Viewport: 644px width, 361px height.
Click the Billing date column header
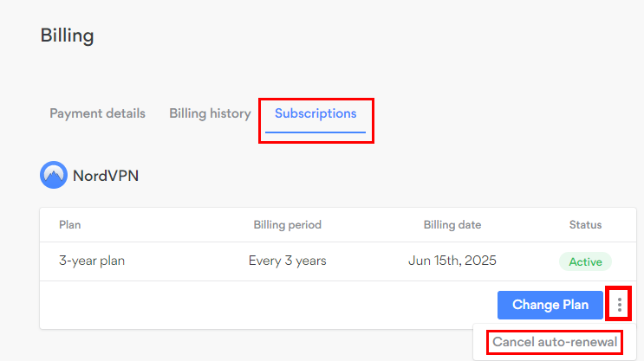click(452, 225)
